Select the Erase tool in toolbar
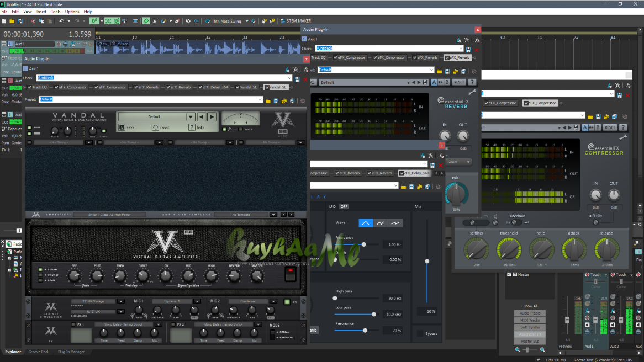 [x=177, y=21]
